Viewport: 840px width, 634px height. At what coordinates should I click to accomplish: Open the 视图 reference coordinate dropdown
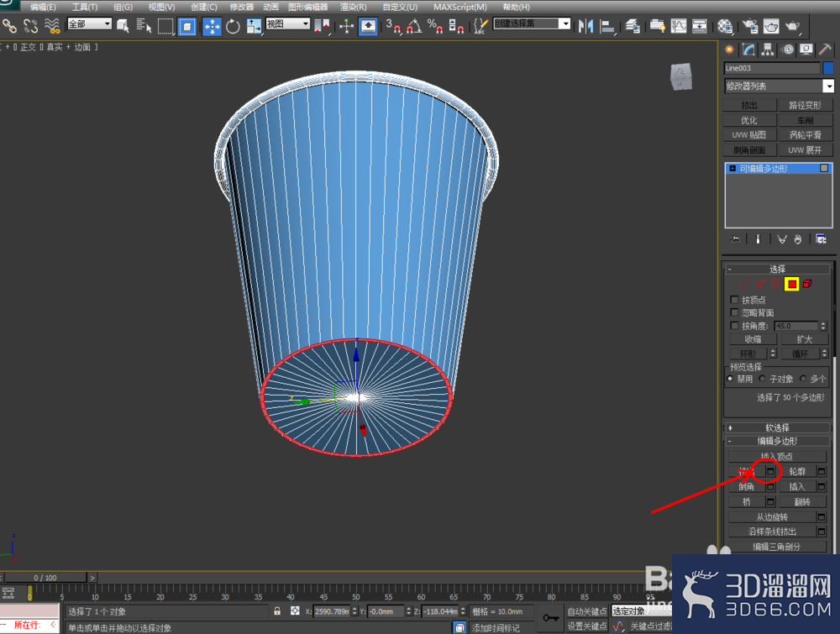(288, 24)
